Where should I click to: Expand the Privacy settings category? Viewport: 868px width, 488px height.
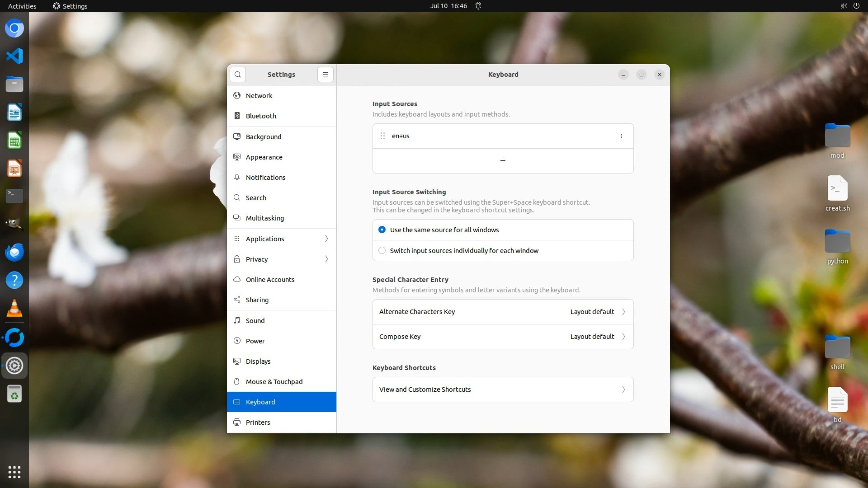(281, 259)
